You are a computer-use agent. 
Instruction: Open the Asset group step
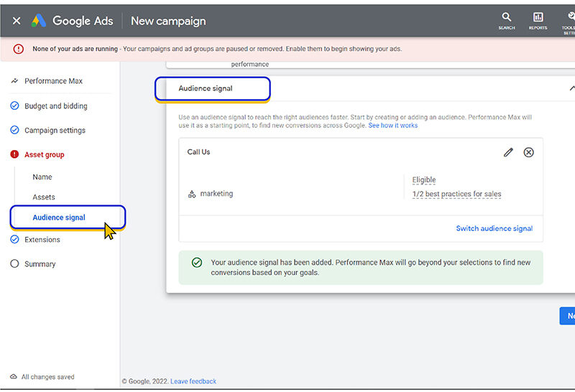coord(45,154)
